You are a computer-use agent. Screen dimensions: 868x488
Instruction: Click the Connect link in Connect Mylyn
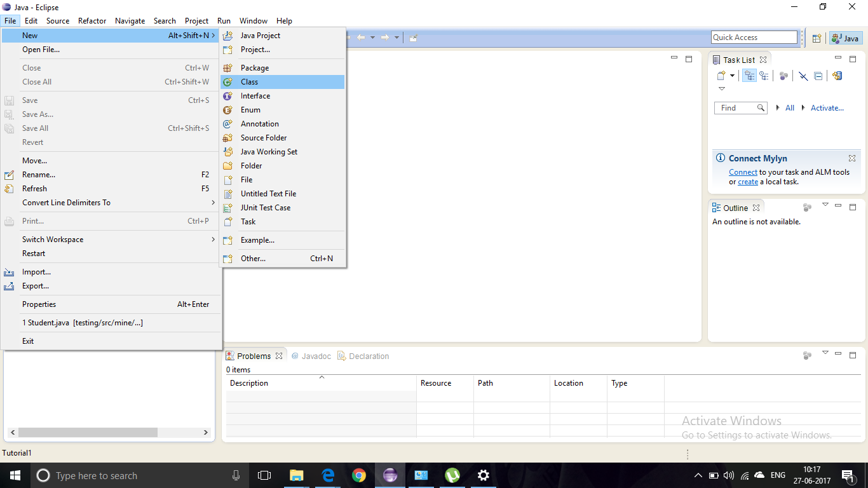click(743, 172)
